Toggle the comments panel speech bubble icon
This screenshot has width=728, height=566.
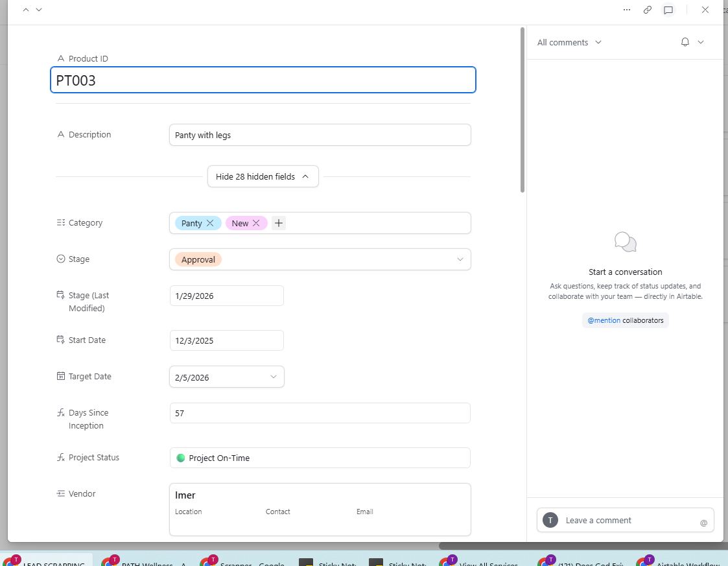tap(668, 10)
